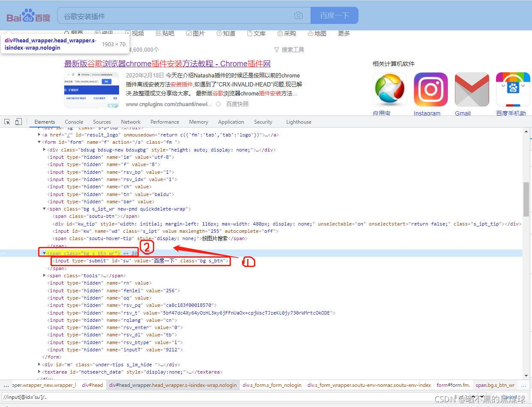
Task: Open the Instagram app icon
Action: pos(430,89)
